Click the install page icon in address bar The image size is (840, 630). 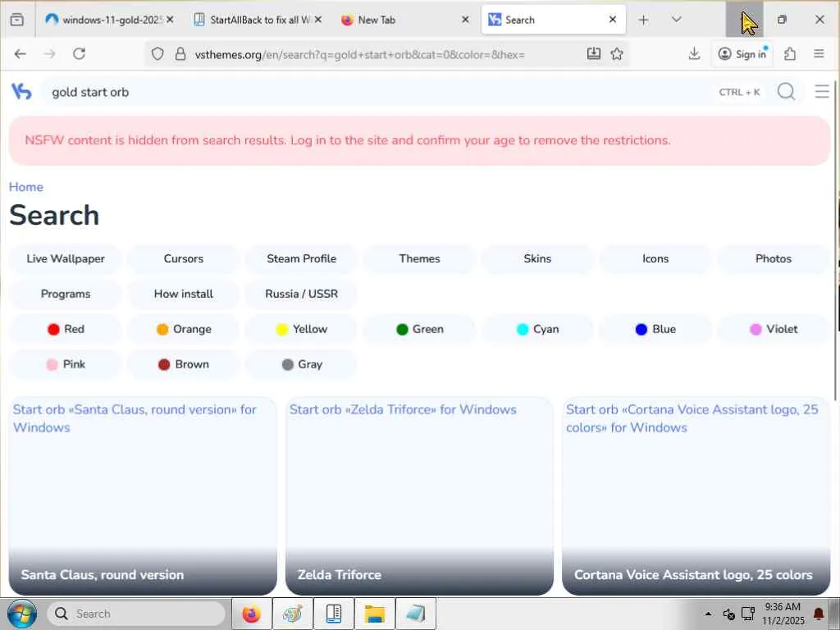pyautogui.click(x=594, y=53)
